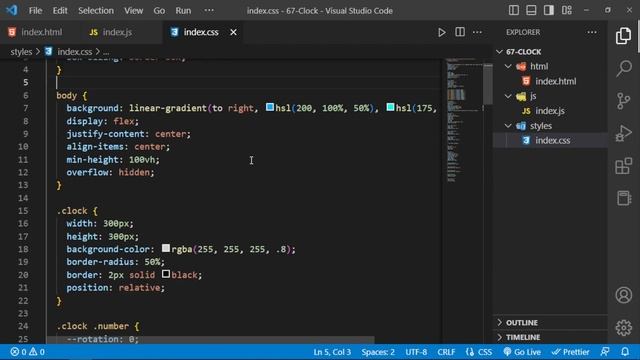Close the index.css tab
Image resolution: width=640 pixels, height=360 pixels.
tap(233, 32)
